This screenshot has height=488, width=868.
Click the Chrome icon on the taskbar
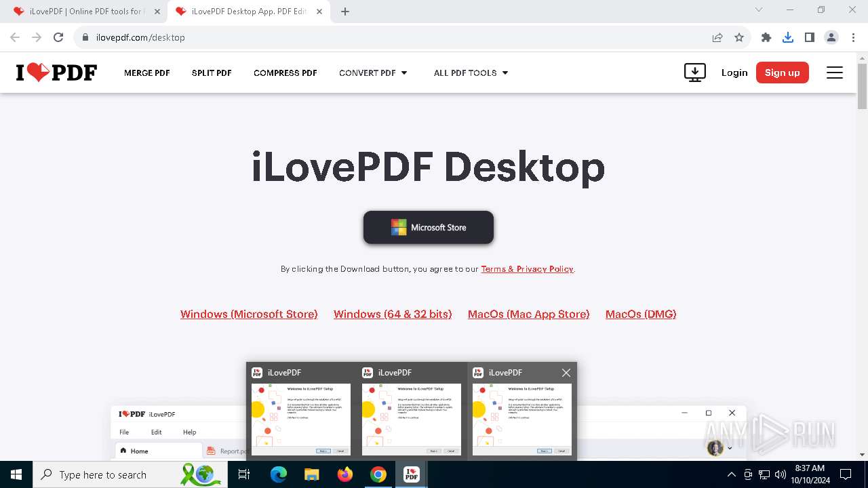378,474
